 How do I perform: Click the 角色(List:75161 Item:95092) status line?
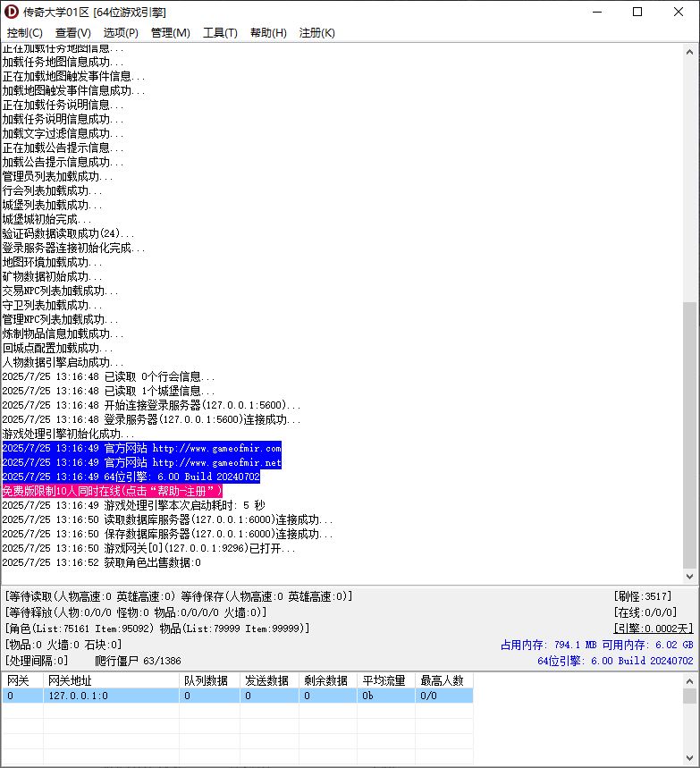[x=157, y=629]
